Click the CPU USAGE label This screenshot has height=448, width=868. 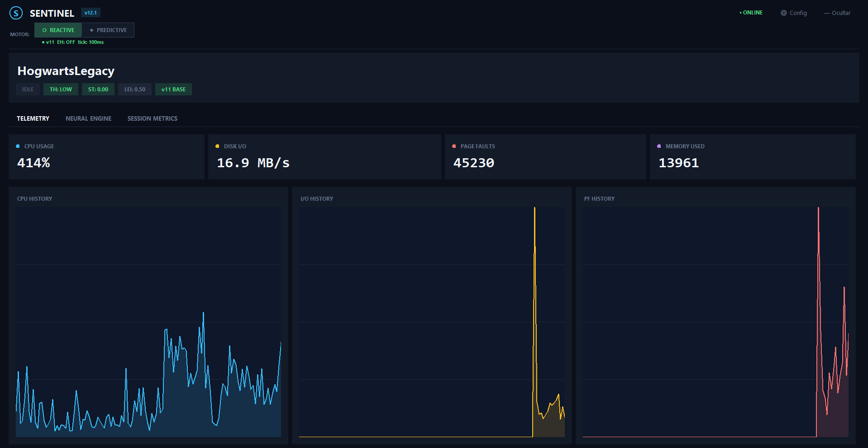39,146
